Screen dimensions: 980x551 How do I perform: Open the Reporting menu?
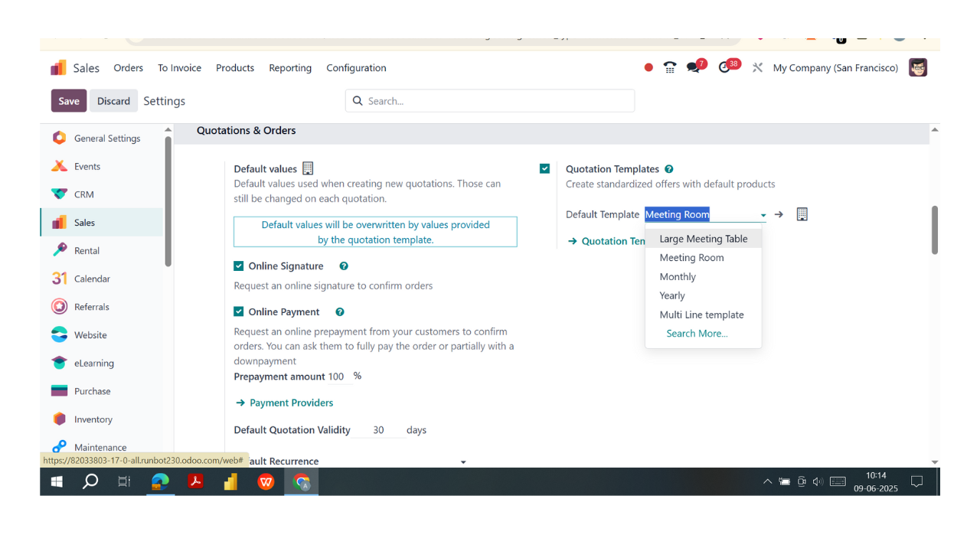click(290, 68)
